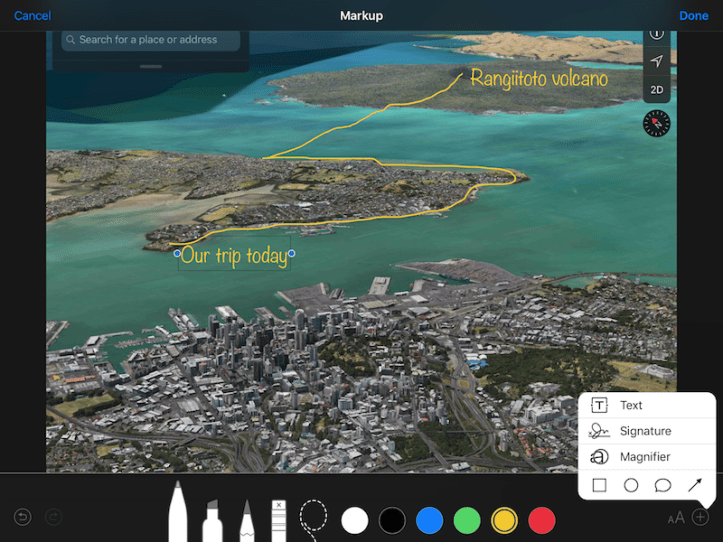
Task: Tap Done to finish markup
Action: tap(693, 16)
